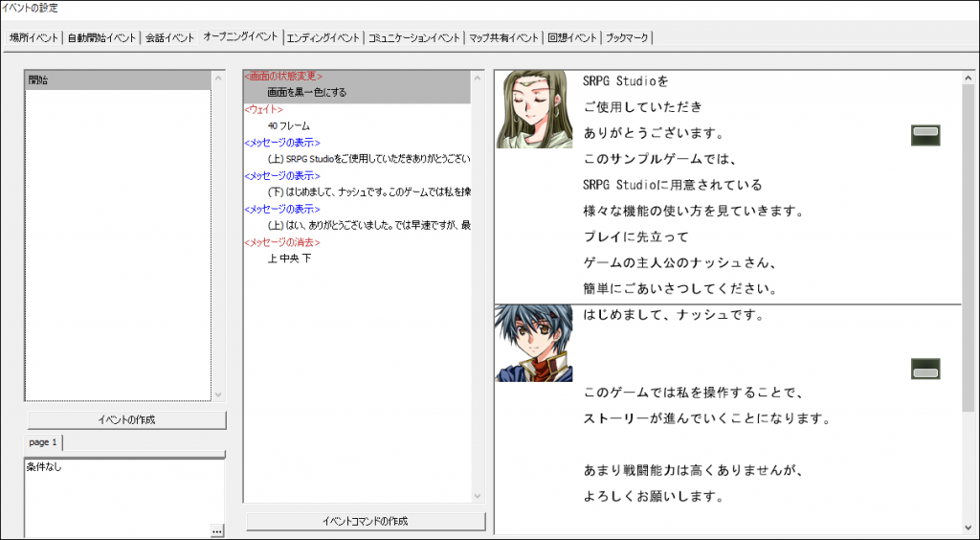
Task: Select the 画面を黒一色にする command line
Action: point(307,93)
